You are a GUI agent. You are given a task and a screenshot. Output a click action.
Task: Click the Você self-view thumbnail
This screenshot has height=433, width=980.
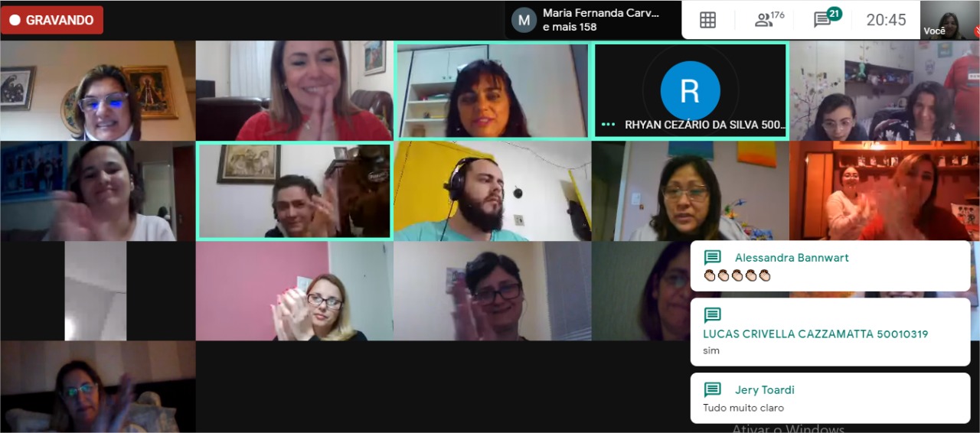point(950,20)
